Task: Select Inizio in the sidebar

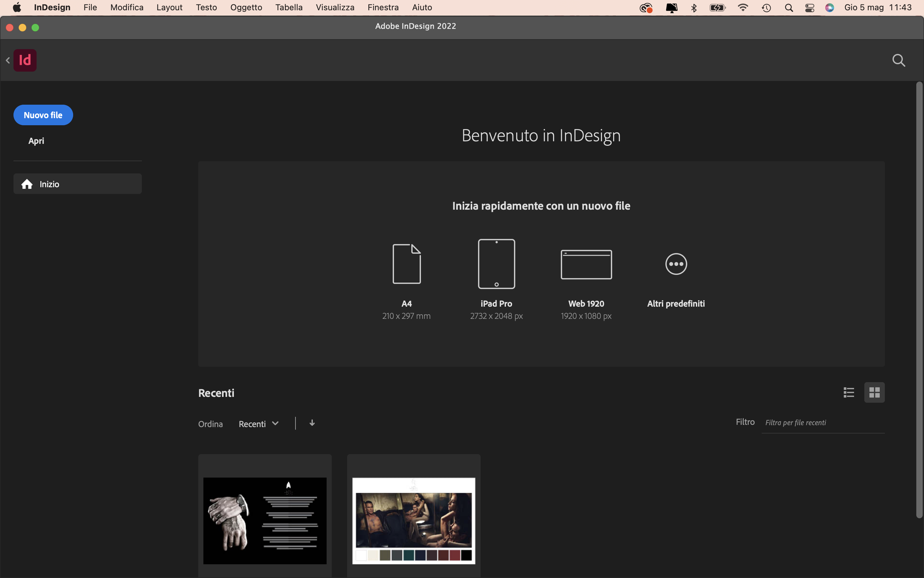Action: tap(78, 184)
